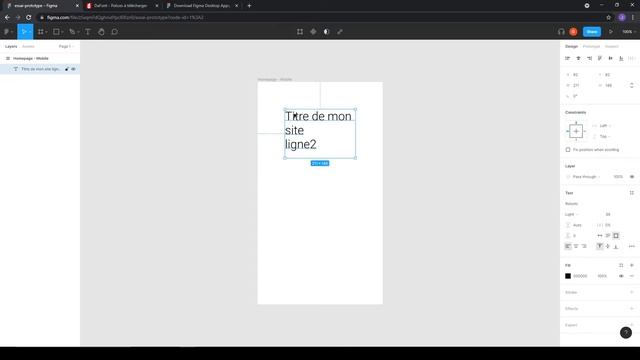Toggle lock on text layer in Layers panel
The image size is (640, 360).
click(x=67, y=69)
